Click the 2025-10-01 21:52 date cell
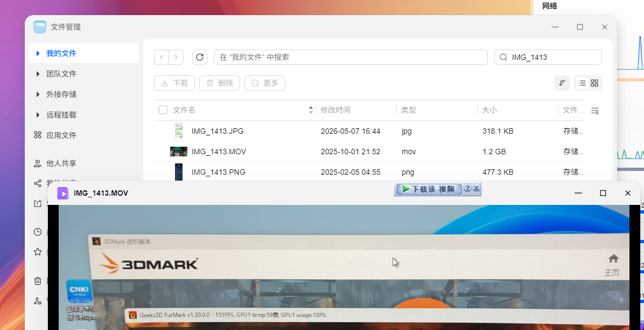Image resolution: width=644 pixels, height=330 pixels. tap(351, 152)
